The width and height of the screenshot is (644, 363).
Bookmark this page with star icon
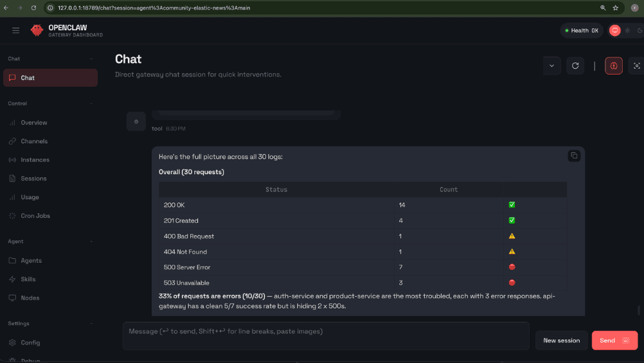(x=615, y=8)
